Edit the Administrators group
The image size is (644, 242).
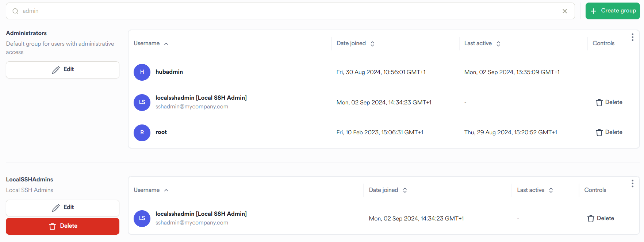[x=62, y=69]
